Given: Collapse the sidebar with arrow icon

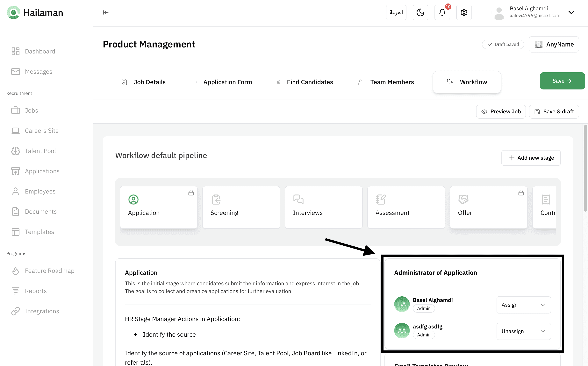Looking at the screenshot, I should coord(106,12).
